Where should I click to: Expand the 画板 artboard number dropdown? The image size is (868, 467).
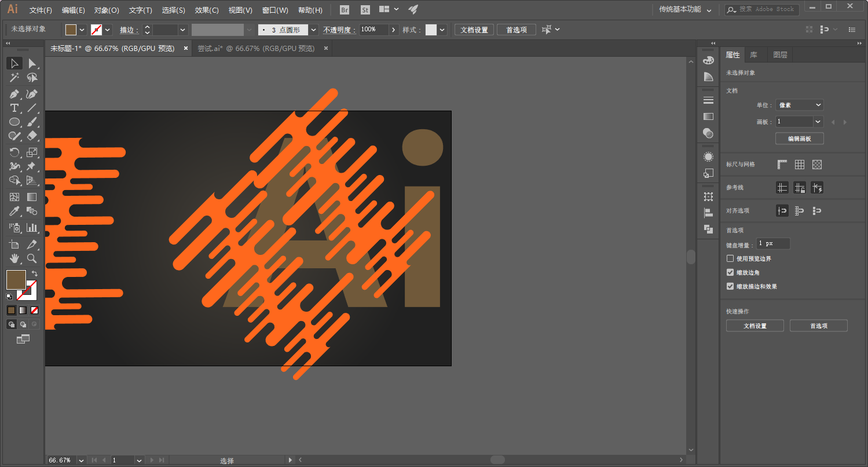(818, 122)
